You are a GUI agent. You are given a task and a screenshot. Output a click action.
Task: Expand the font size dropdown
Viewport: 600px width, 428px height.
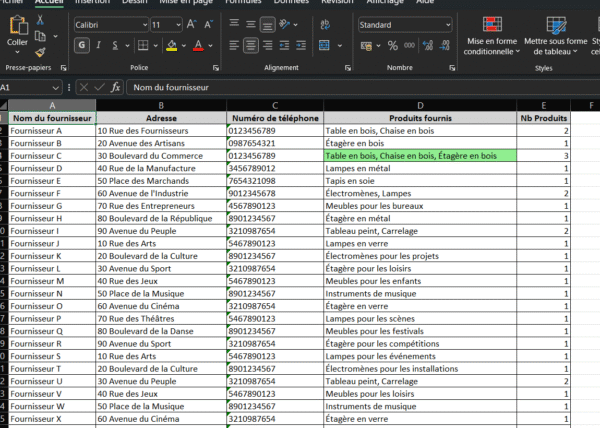(178, 24)
